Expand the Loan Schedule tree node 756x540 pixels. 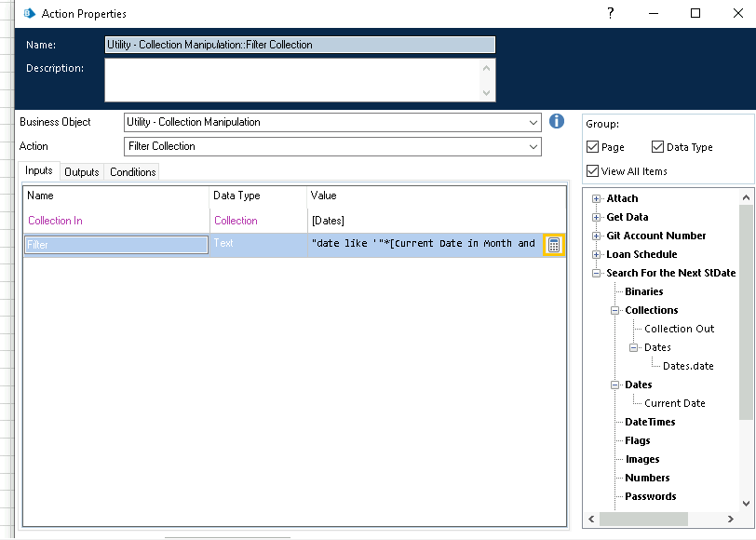[x=597, y=254]
